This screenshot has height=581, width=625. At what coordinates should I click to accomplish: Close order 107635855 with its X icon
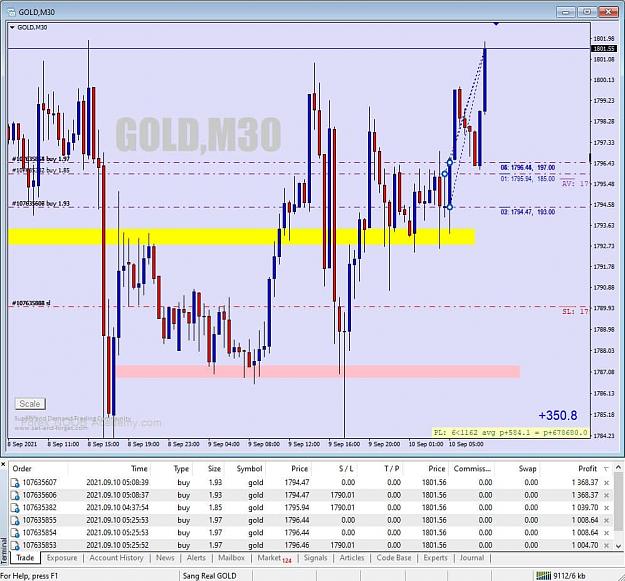[607, 520]
